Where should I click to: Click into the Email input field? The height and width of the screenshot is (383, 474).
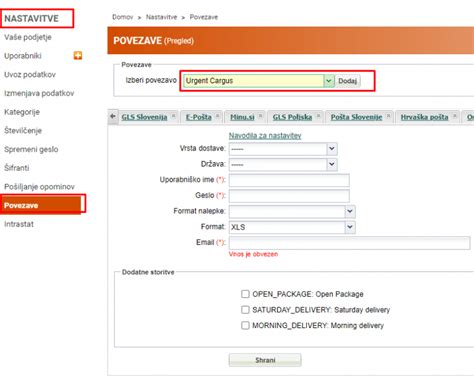pos(350,243)
